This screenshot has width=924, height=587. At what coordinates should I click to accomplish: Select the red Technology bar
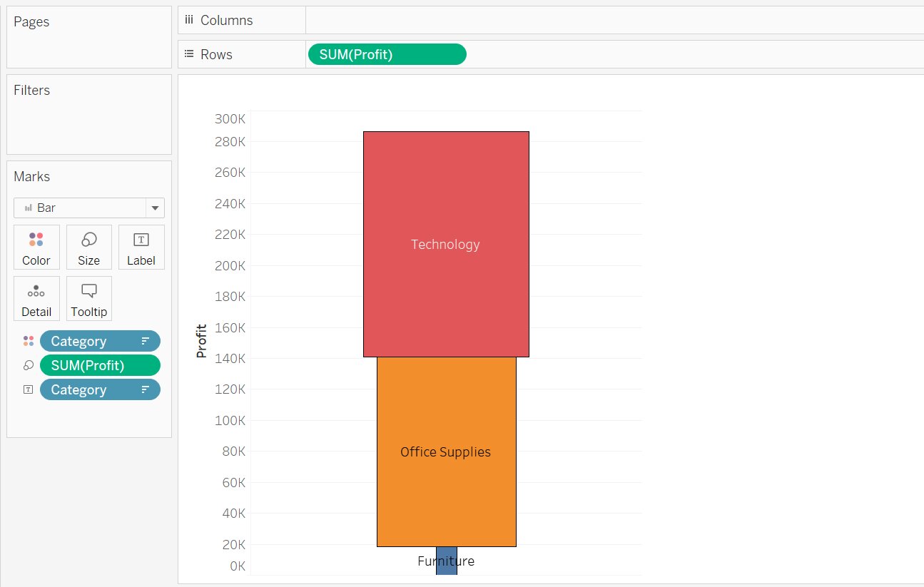[445, 244]
